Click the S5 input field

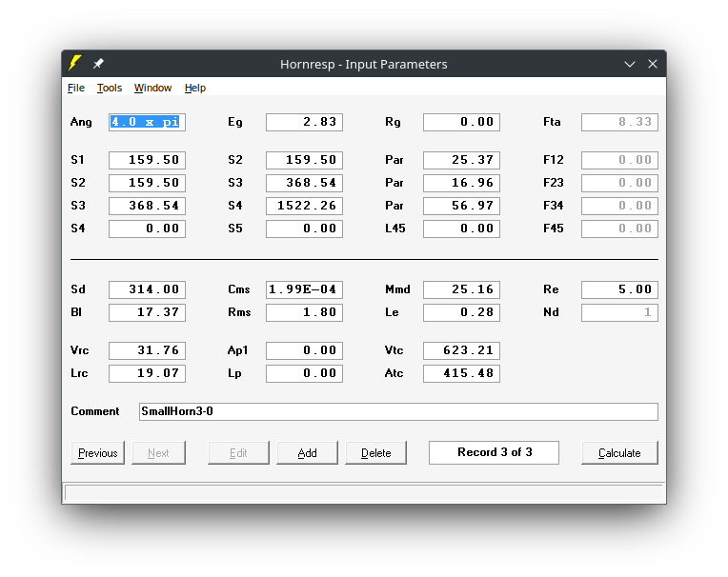click(304, 229)
